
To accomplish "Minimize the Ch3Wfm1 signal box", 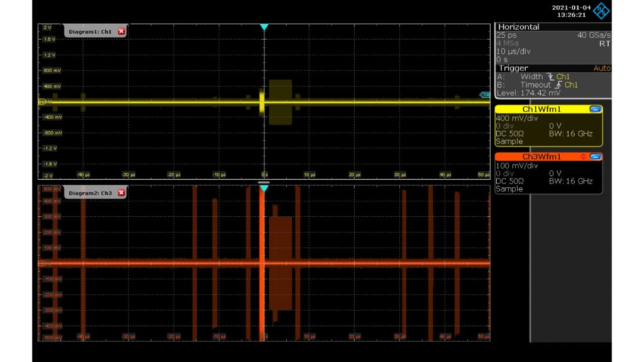I will point(596,156).
